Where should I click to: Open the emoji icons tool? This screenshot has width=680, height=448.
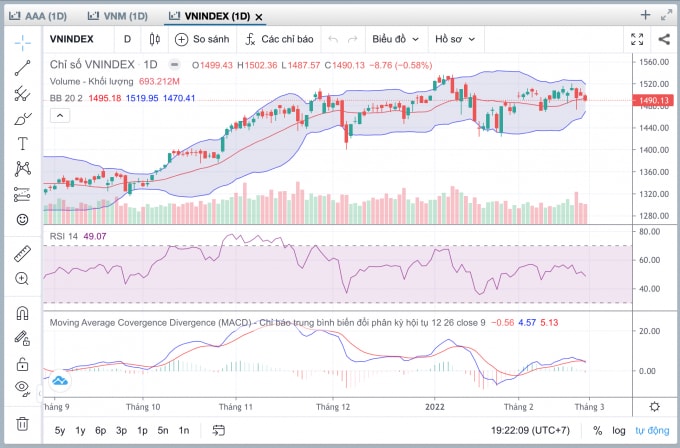point(23,219)
